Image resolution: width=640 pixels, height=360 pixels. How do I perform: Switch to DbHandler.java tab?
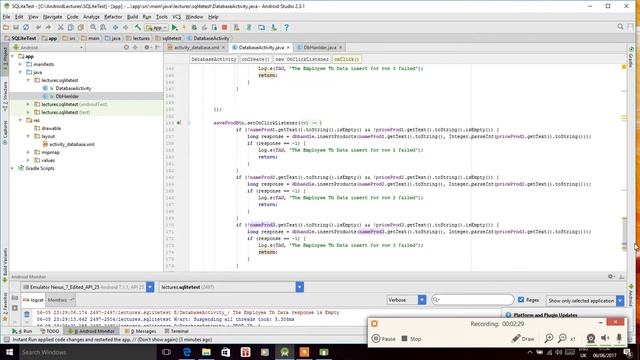320,47
